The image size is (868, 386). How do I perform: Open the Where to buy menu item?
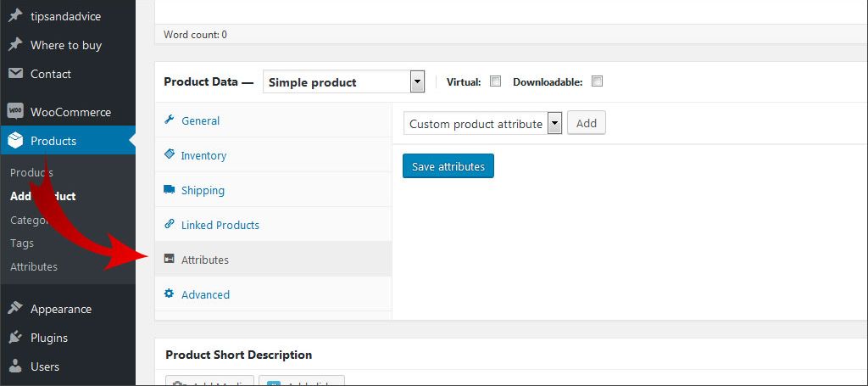[65, 45]
